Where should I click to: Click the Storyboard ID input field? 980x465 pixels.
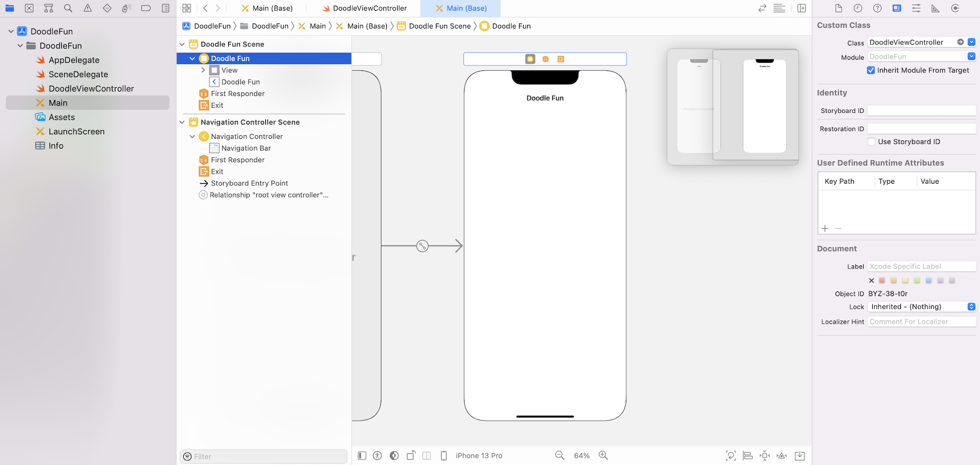pyautogui.click(x=921, y=111)
